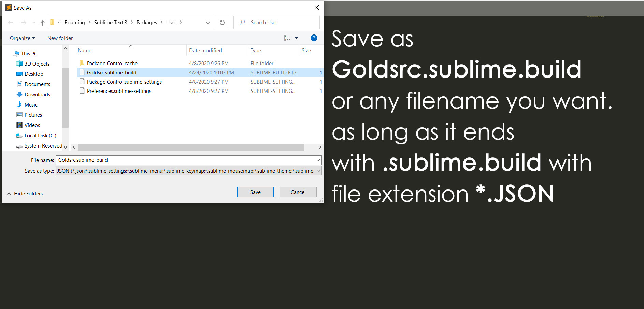This screenshot has height=309, width=644.
Task: Click the Save button
Action: 255,192
